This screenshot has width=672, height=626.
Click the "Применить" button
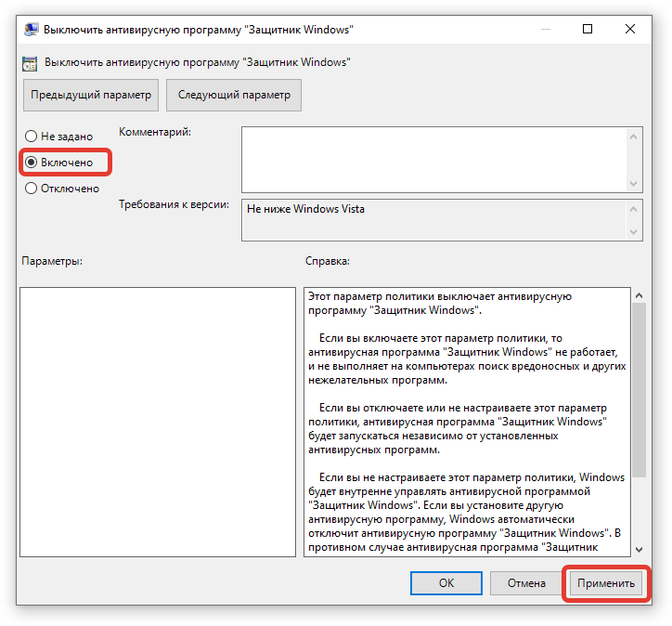coord(605,583)
